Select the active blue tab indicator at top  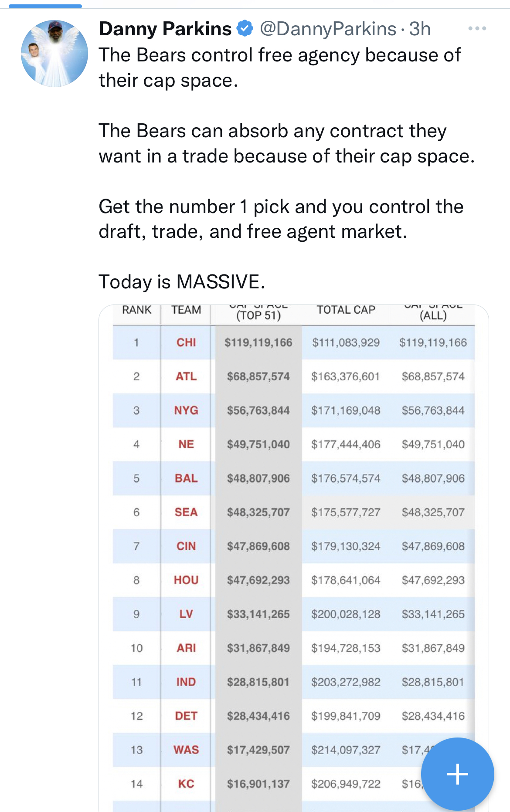click(45, 6)
